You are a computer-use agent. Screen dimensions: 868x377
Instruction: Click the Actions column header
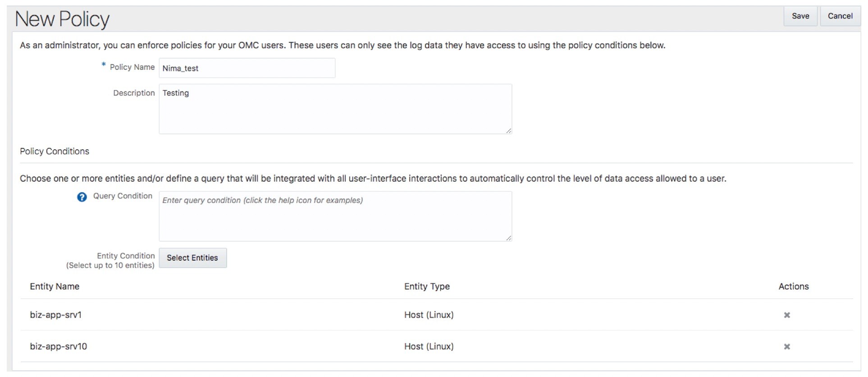click(x=793, y=286)
